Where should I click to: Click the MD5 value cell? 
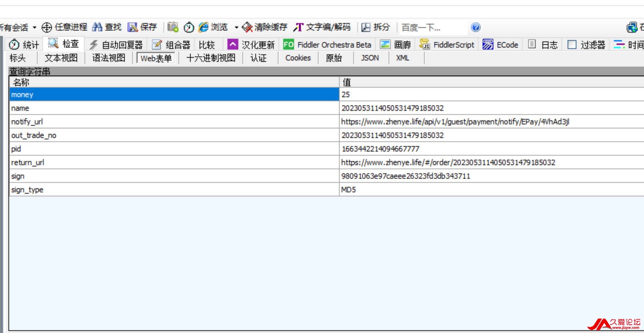click(x=492, y=189)
